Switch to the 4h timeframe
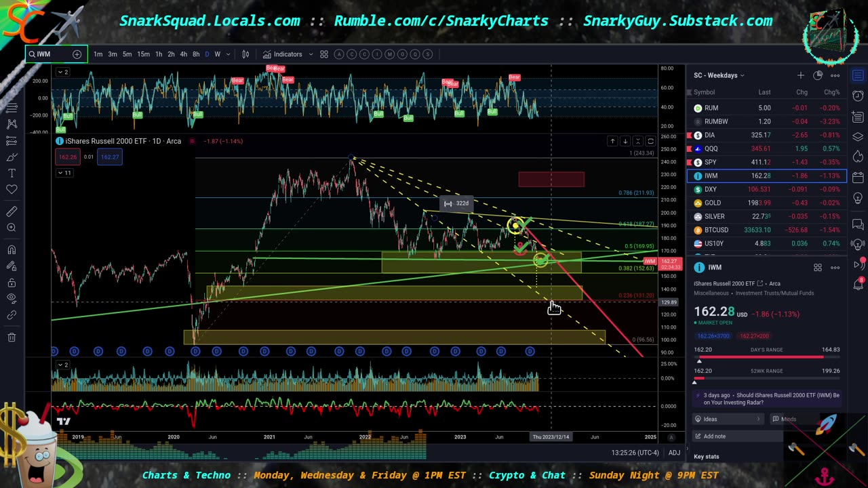The width and height of the screenshot is (868, 488). click(183, 54)
